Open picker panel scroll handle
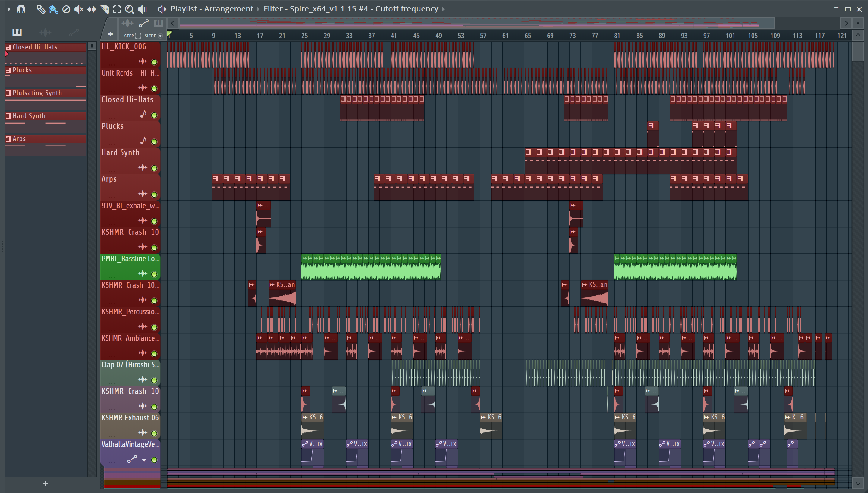This screenshot has width=868, height=493. click(92, 46)
